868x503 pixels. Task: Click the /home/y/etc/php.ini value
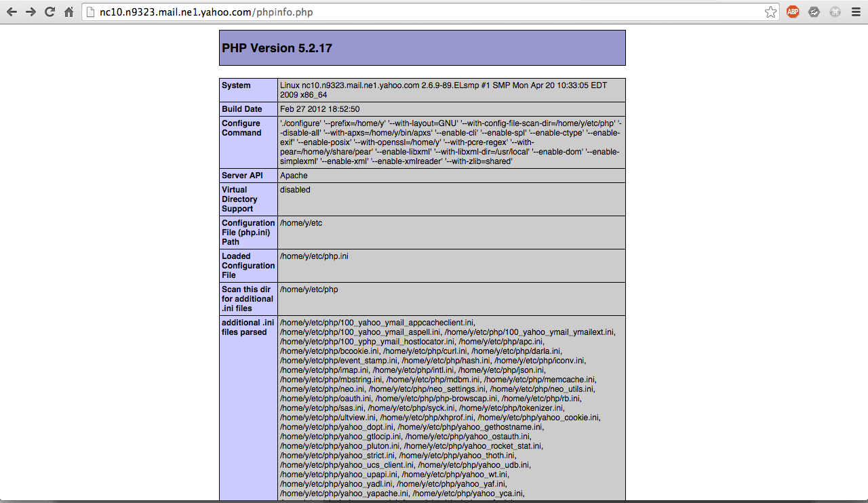point(314,256)
